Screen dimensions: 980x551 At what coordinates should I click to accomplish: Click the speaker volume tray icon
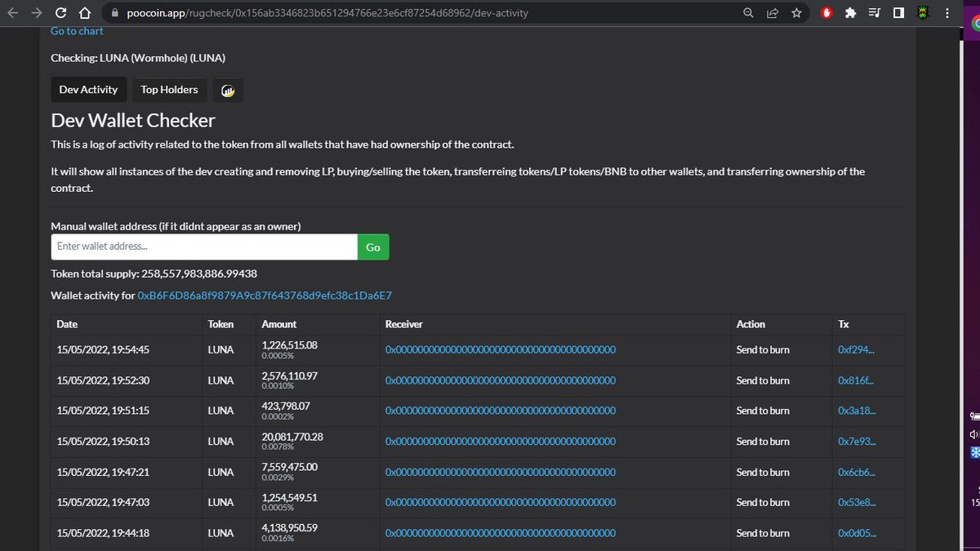tap(974, 434)
